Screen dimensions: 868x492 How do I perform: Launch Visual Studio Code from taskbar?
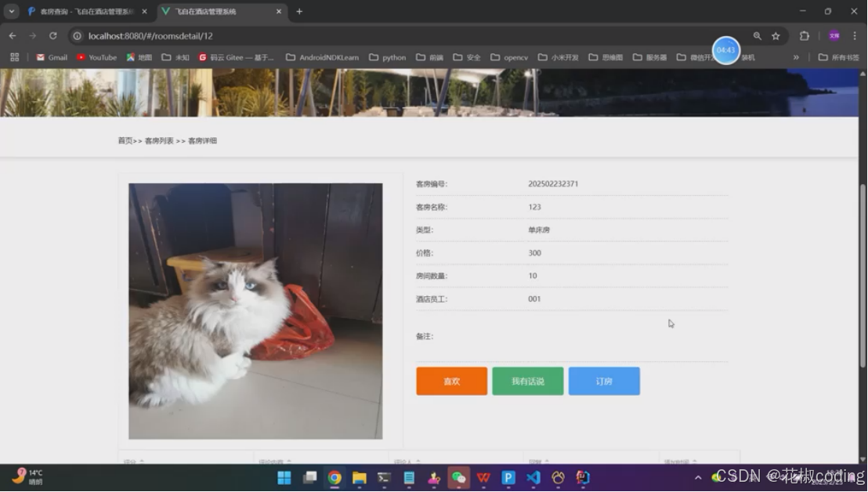tap(533, 476)
